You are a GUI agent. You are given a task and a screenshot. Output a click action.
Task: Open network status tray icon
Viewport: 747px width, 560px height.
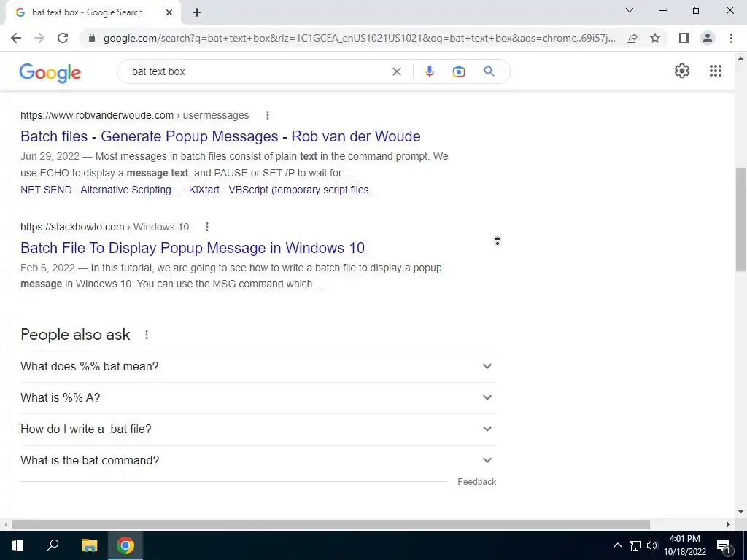[x=635, y=545]
